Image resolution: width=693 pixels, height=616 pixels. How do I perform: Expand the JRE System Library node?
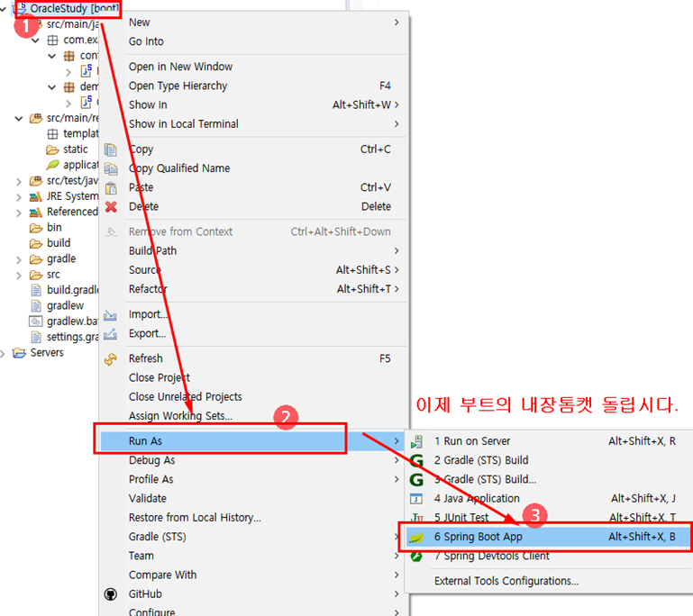pyautogui.click(x=19, y=197)
